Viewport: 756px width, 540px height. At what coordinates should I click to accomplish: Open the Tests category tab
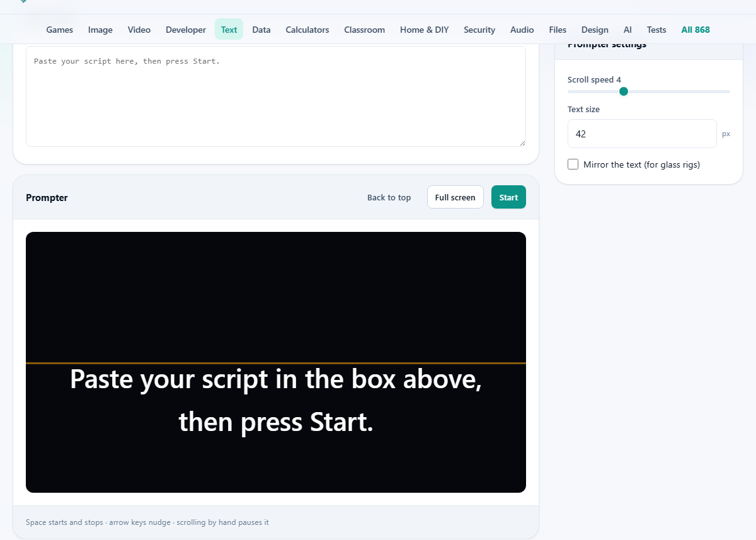tap(656, 30)
